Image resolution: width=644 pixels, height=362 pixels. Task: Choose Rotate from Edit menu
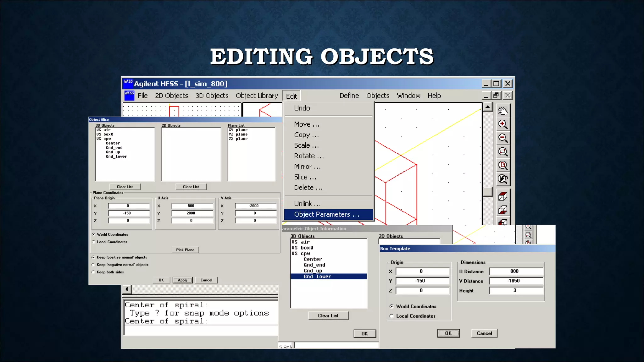point(329,156)
